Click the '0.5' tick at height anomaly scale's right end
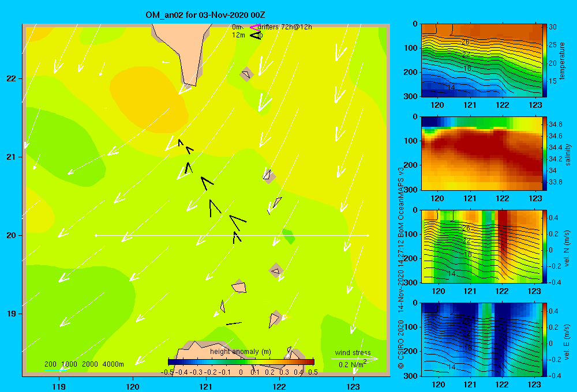Viewport: 577px width, 392px height. click(313, 372)
